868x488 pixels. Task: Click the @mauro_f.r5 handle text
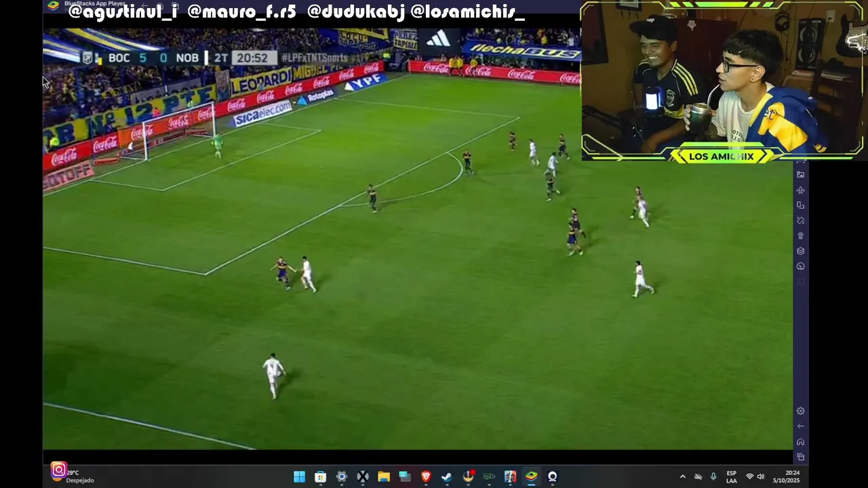pyautogui.click(x=241, y=12)
